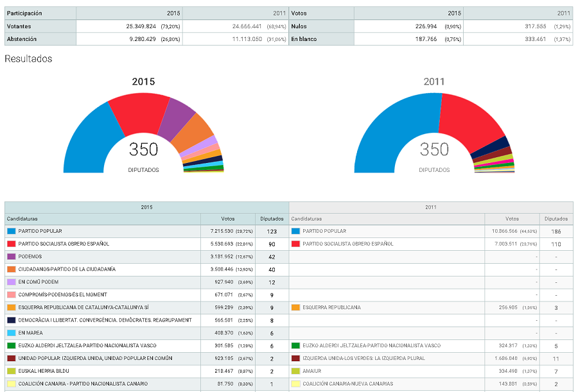Click the 2015 Esquerra Republicana de Catalunya swatch

[12, 307]
